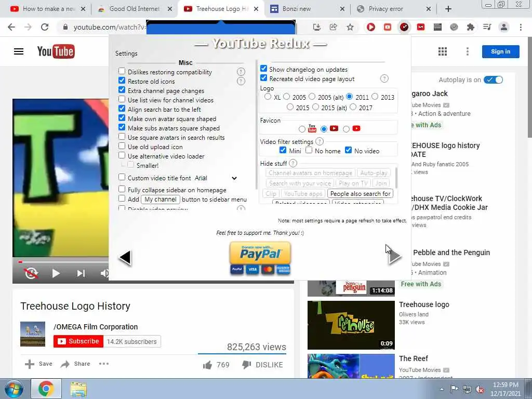
Task: Click help icon next to Video filter settings
Action: (320, 141)
